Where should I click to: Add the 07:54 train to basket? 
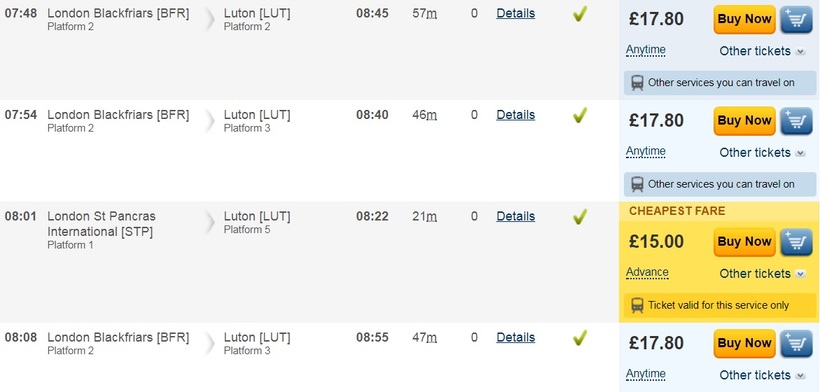click(x=796, y=121)
